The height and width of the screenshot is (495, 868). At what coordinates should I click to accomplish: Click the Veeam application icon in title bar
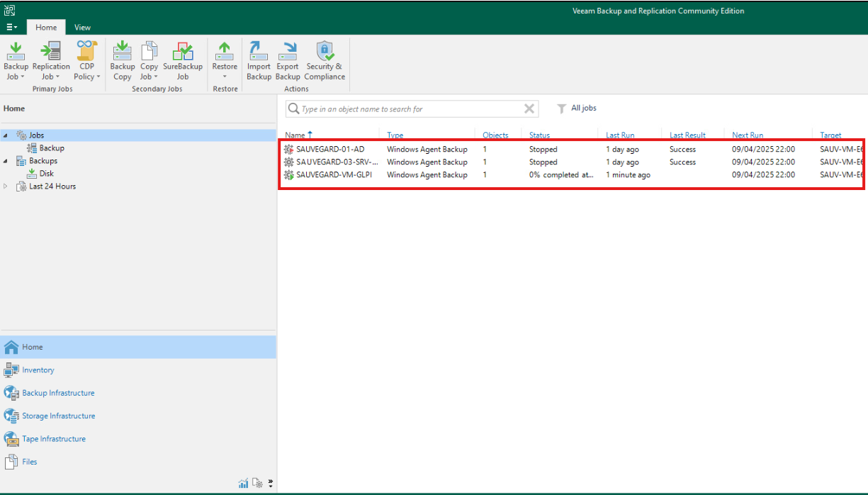10,11
